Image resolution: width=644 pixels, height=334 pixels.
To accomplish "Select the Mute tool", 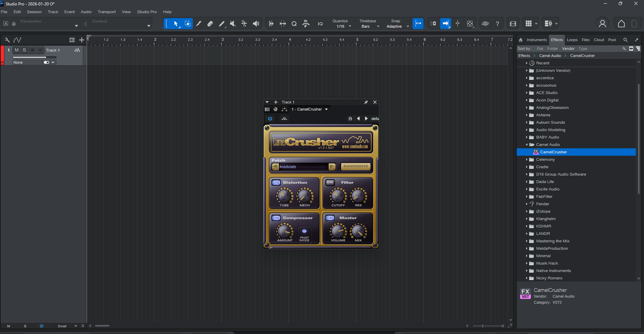I will 233,24.
